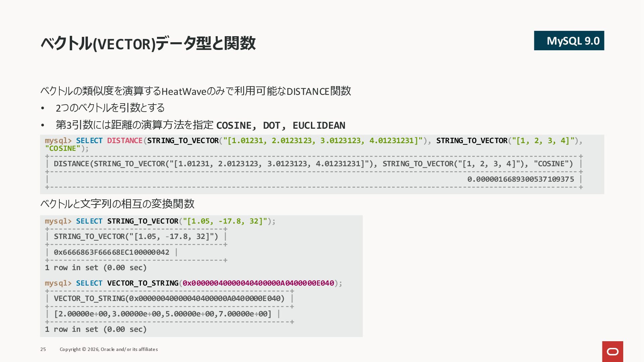The image size is (644, 362).
Task: Click the last "1 row in set" line
Action: point(96,329)
